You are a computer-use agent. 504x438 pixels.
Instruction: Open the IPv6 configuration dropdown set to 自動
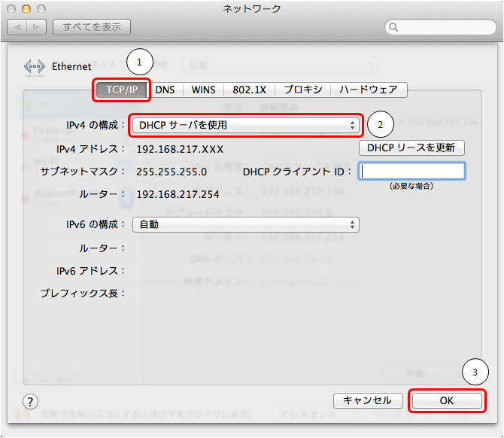245,224
